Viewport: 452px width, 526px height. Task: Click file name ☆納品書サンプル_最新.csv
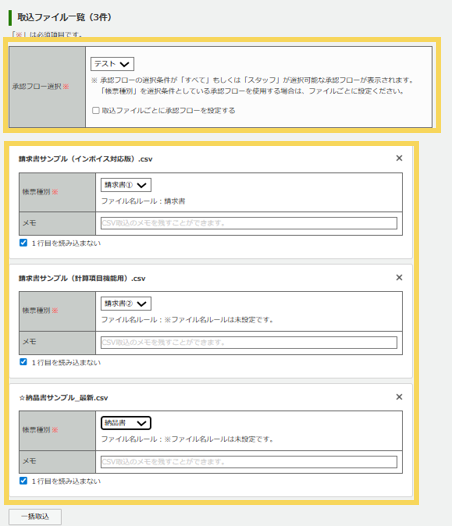pos(63,398)
